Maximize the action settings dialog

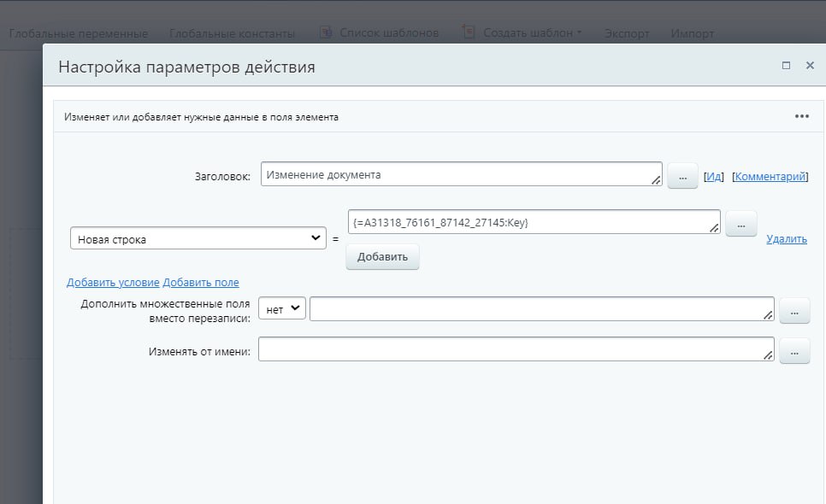coord(786,66)
